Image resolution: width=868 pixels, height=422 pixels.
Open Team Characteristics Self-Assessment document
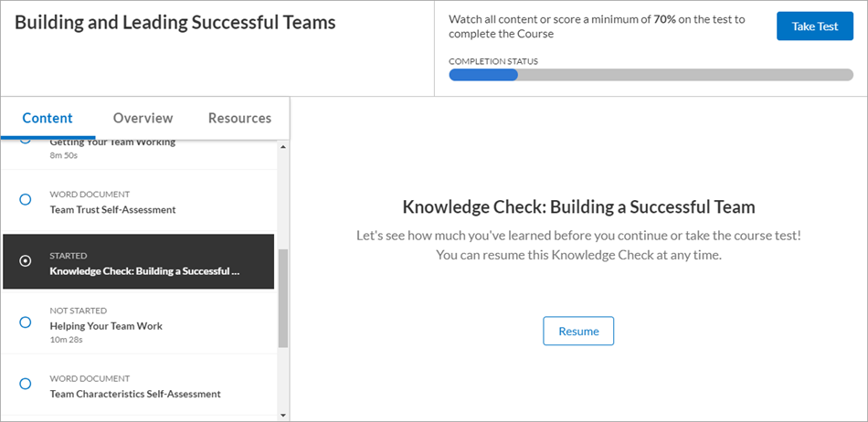(x=135, y=394)
